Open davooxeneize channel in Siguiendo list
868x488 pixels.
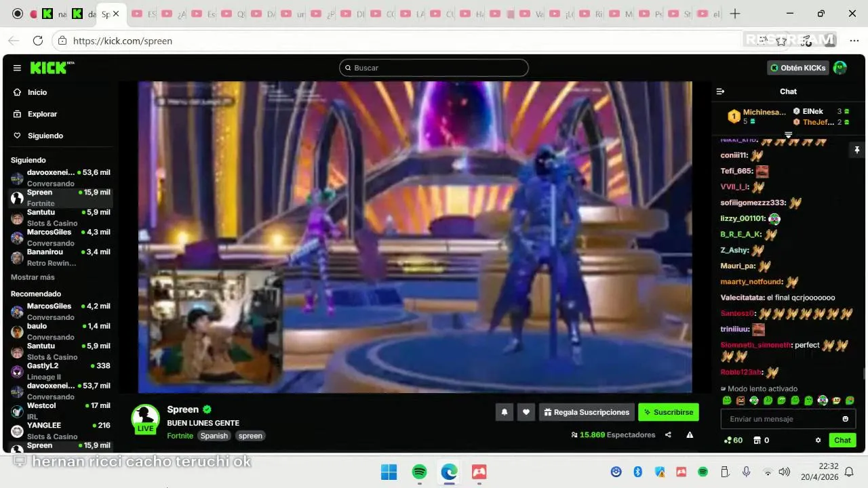[60, 178]
